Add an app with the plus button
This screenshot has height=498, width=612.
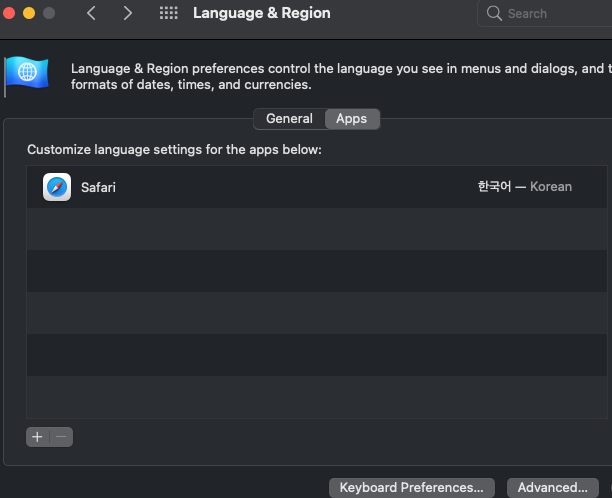click(x=37, y=437)
